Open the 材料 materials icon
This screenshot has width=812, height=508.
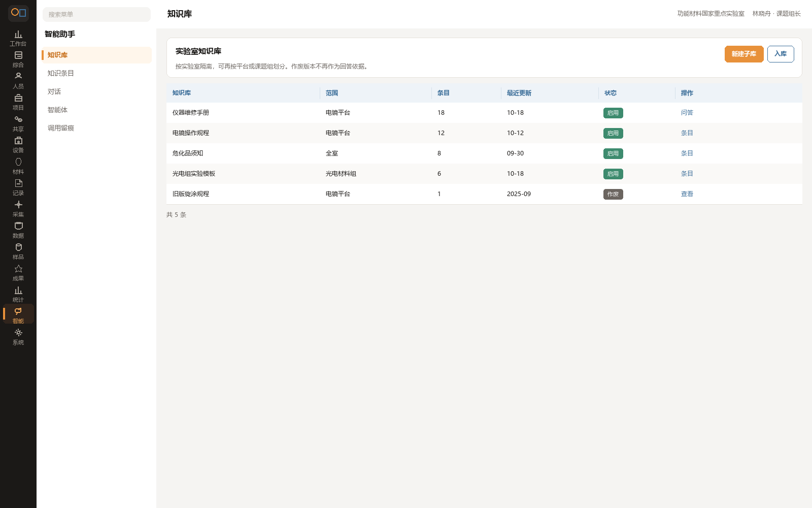point(18,167)
